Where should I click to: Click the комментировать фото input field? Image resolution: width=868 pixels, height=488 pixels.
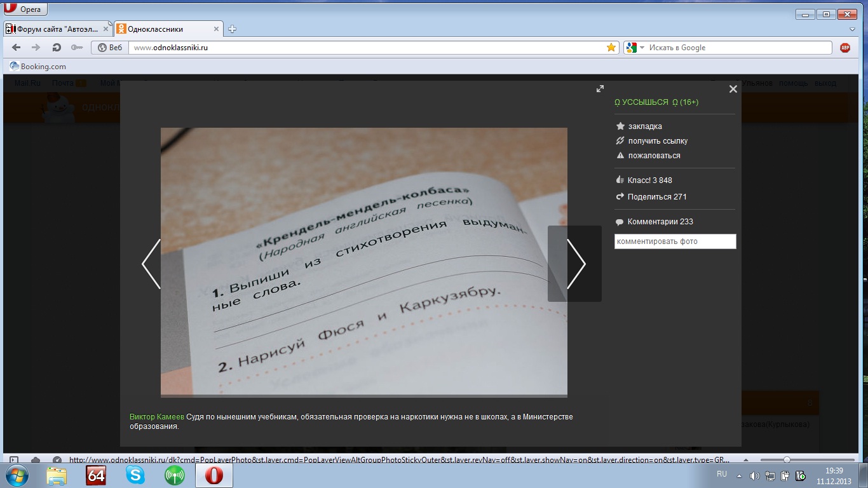click(675, 241)
